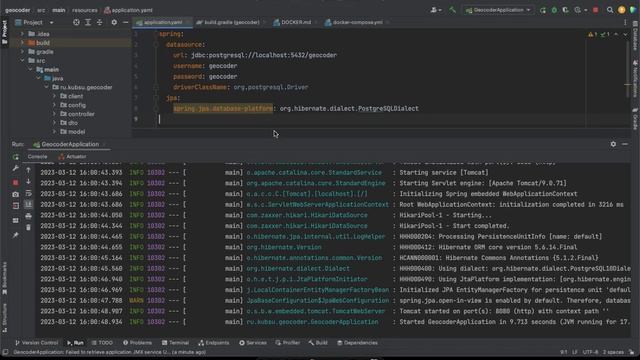Open the Terminal tool window

(175, 343)
